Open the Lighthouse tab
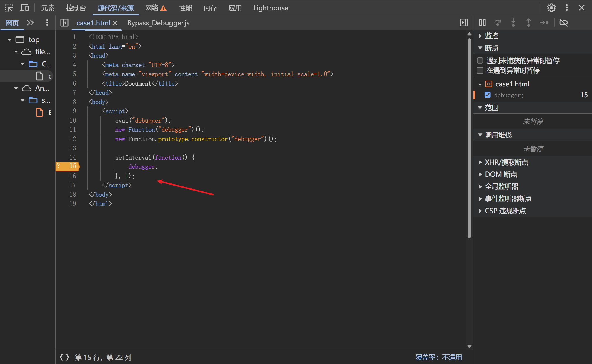This screenshot has height=364, width=592. (x=271, y=8)
